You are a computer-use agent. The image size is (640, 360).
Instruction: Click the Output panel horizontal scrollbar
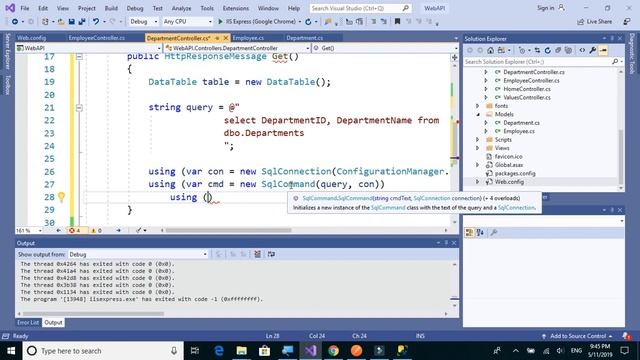click(93, 314)
